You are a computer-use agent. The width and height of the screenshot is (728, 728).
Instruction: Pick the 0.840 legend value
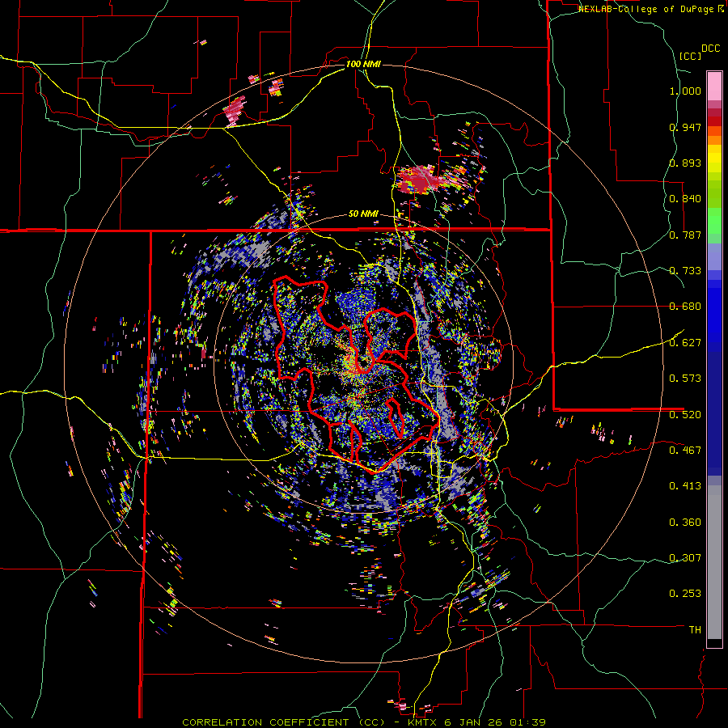coord(685,199)
